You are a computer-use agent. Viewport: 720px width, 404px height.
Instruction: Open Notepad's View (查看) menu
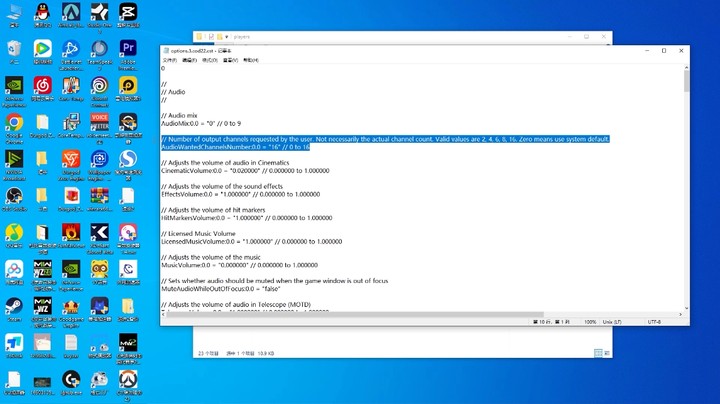(230, 60)
